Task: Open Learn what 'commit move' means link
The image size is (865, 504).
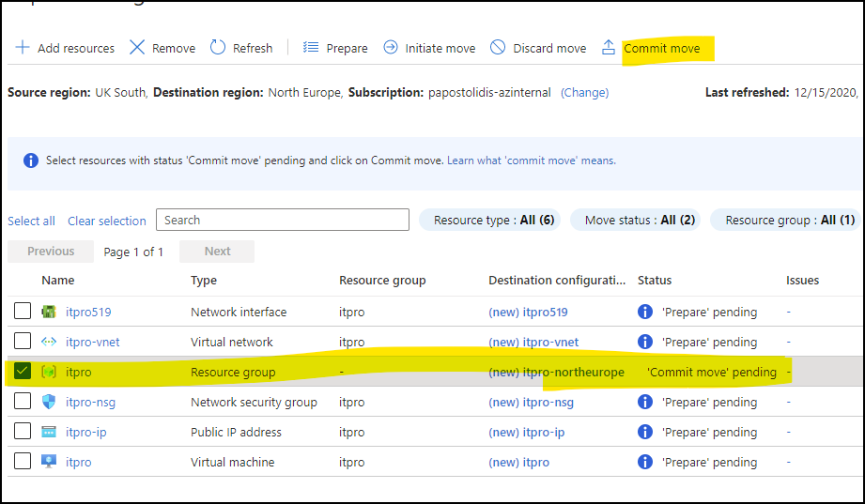Action: 531,160
